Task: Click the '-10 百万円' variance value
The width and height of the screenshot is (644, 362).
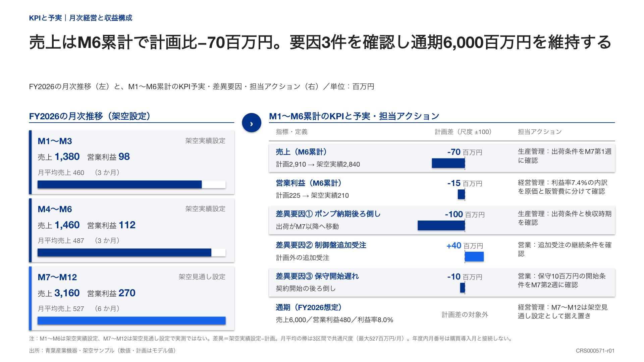Action: (x=465, y=277)
